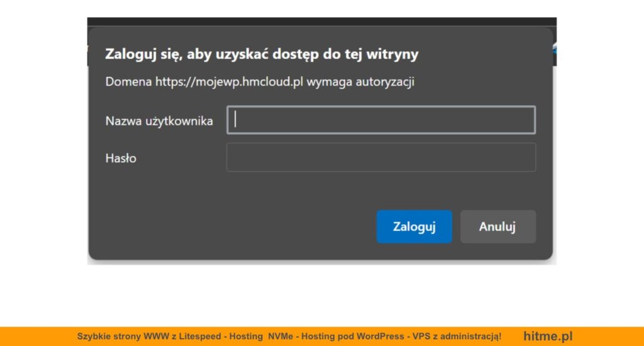Click the blue Zaloguj button
The width and height of the screenshot is (644, 346).
(x=414, y=226)
